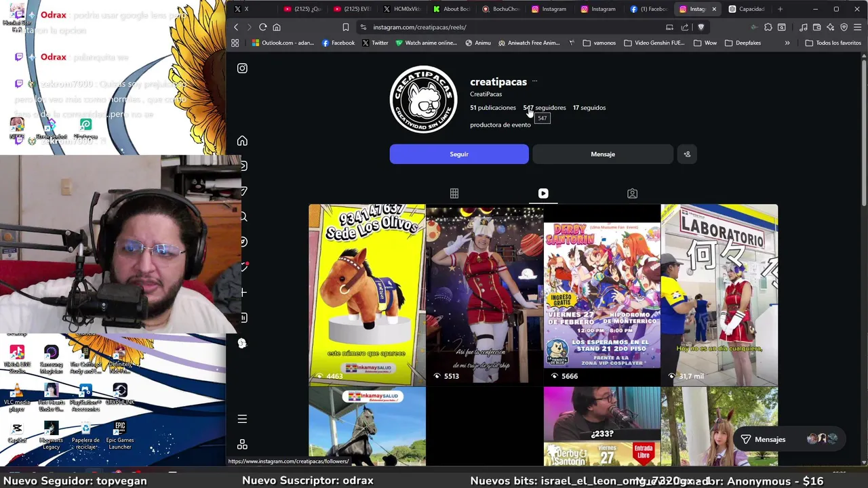Expand 'Video Genshin FUE' bookmarks folder
Screen dimensions: 868x488
(654, 43)
